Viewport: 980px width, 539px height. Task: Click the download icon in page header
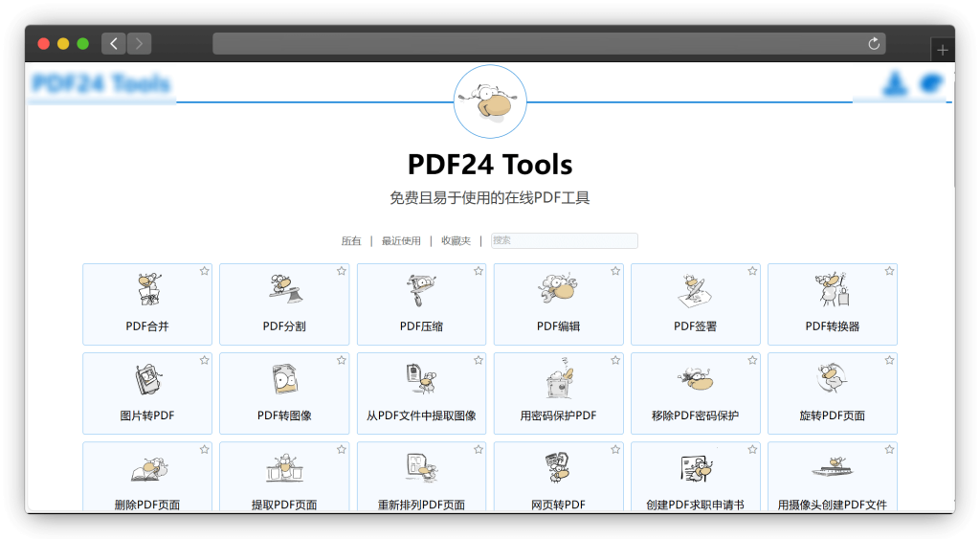895,84
